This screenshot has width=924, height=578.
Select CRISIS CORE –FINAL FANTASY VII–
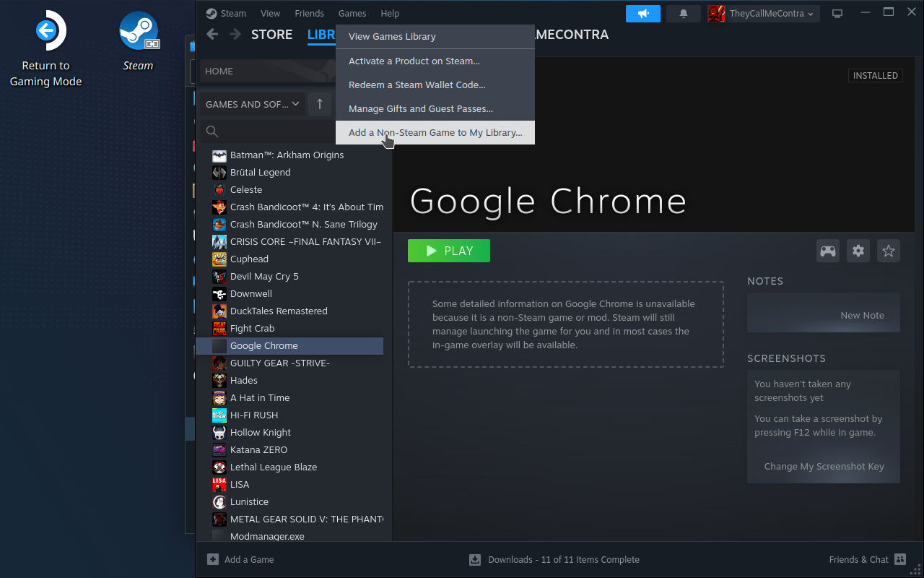click(x=289, y=241)
